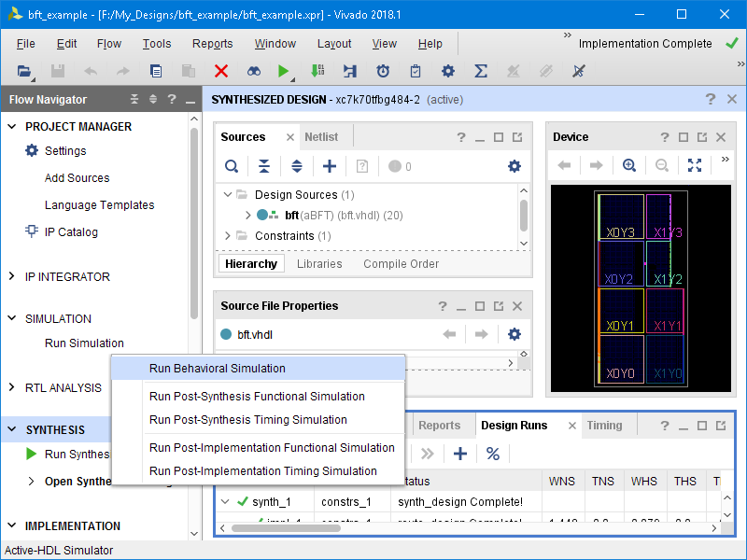Expand the bft (aBFT) source node

point(247,216)
